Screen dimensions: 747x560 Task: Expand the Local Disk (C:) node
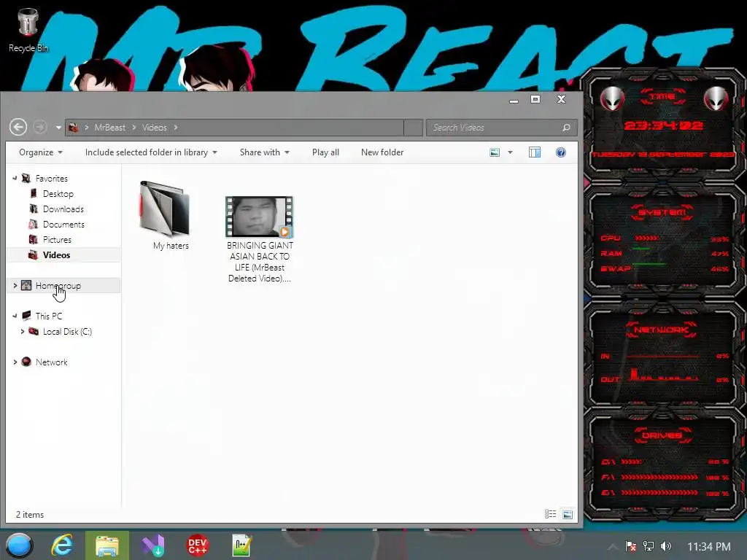pos(23,332)
